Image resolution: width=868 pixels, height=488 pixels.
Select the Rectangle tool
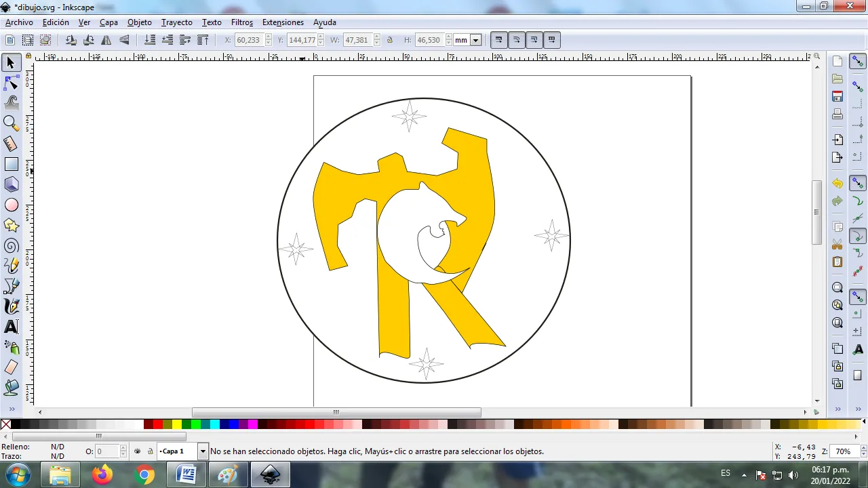pos(11,164)
